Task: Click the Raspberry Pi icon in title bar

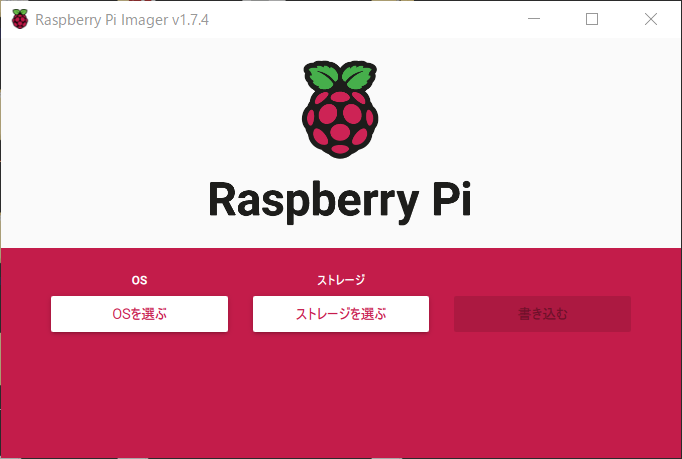Action: [x=20, y=19]
